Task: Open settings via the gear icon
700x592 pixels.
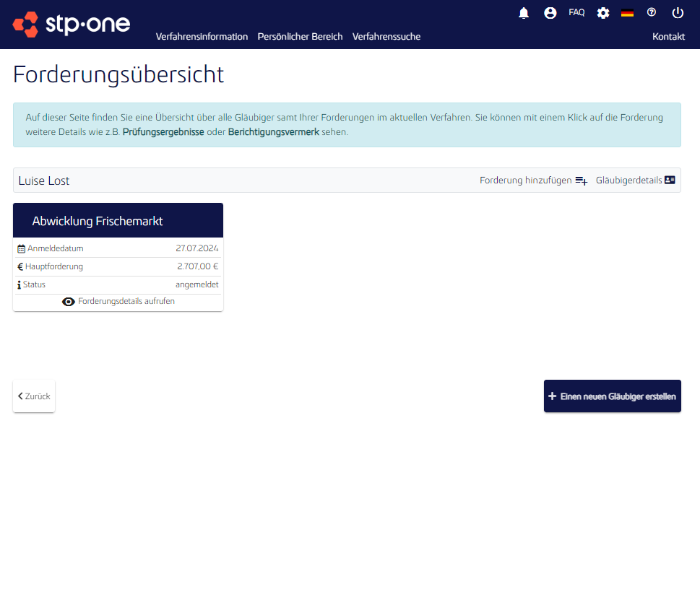Action: pos(603,12)
